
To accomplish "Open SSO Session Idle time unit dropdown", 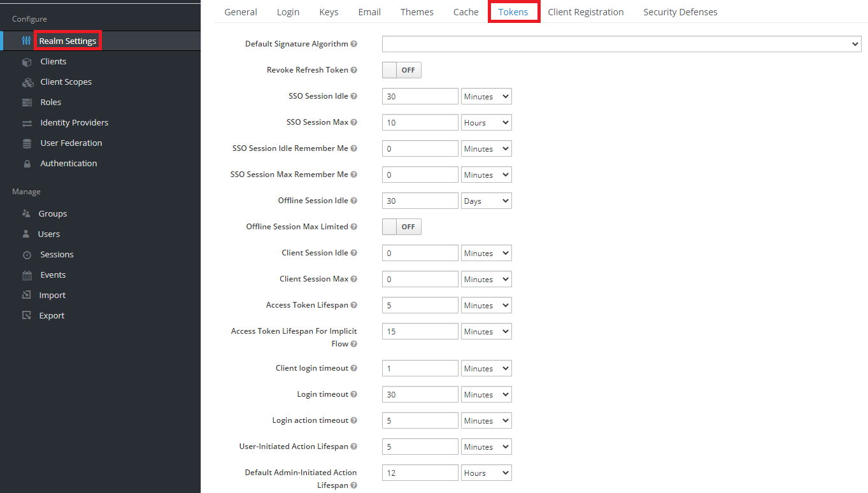I will click(x=487, y=96).
